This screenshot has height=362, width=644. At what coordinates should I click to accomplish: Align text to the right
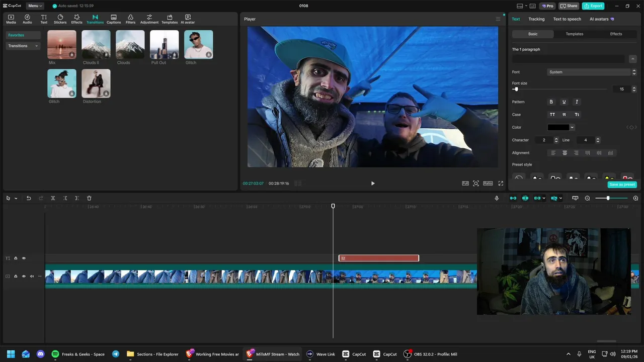pos(576,153)
